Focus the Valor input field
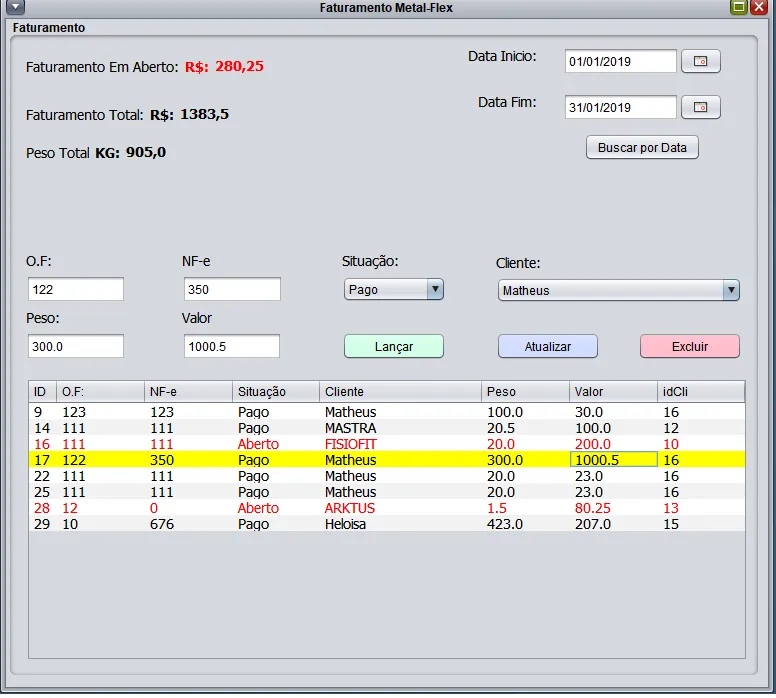Image resolution: width=776 pixels, height=698 pixels. (x=232, y=346)
